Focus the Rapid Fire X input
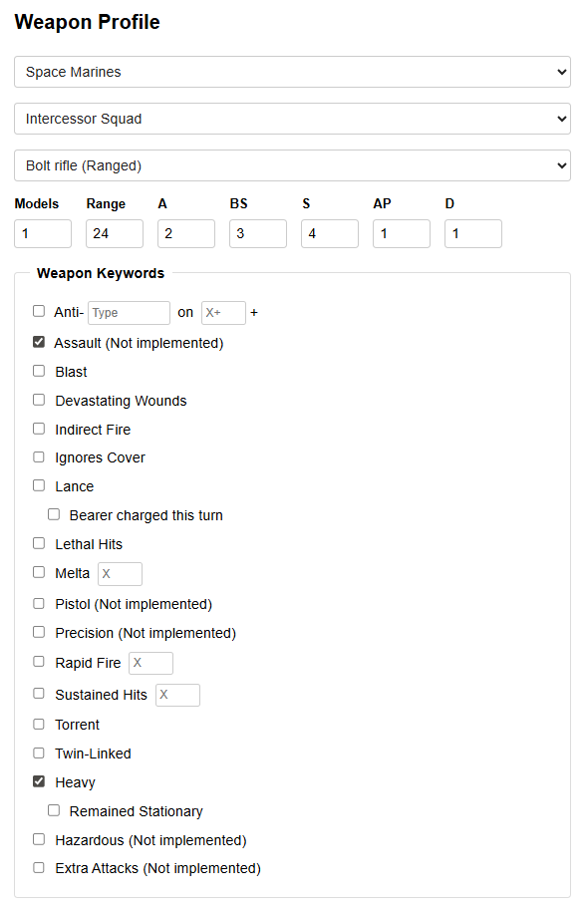The width and height of the screenshot is (588, 907). [150, 663]
